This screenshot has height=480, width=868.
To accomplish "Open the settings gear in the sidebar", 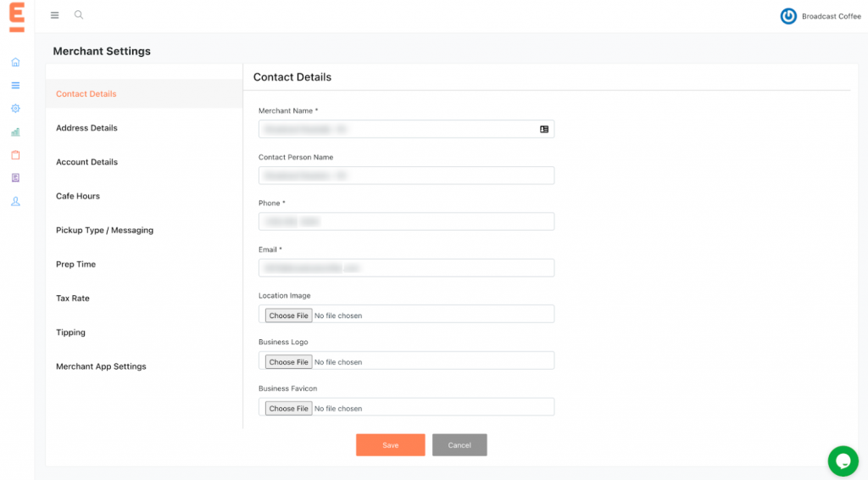I will tap(15, 109).
